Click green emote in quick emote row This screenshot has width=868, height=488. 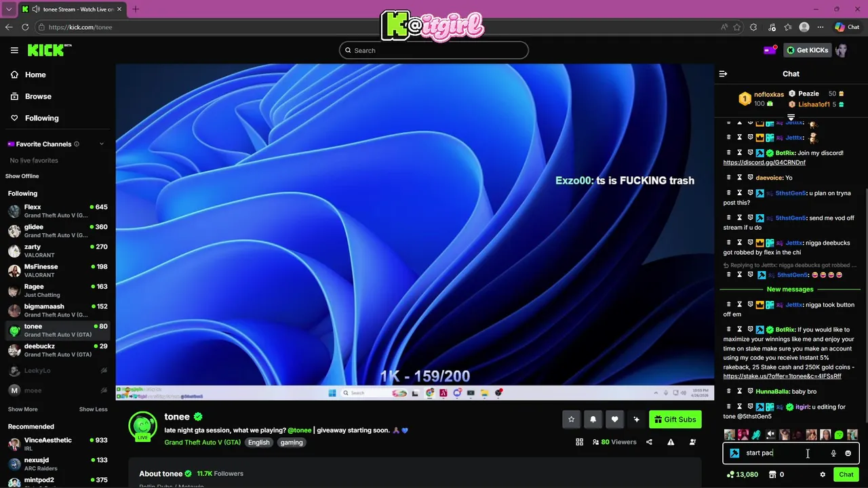coord(839,434)
